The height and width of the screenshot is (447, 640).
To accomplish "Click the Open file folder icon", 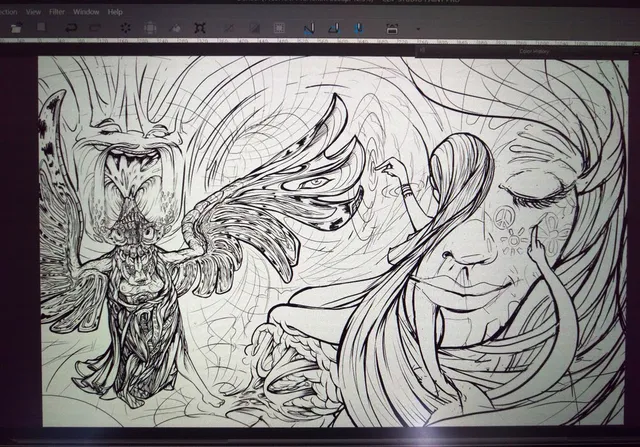I will click(16, 28).
